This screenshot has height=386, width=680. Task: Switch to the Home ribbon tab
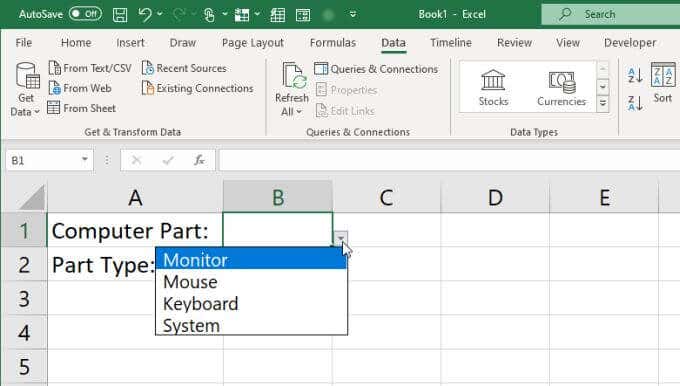pos(76,43)
